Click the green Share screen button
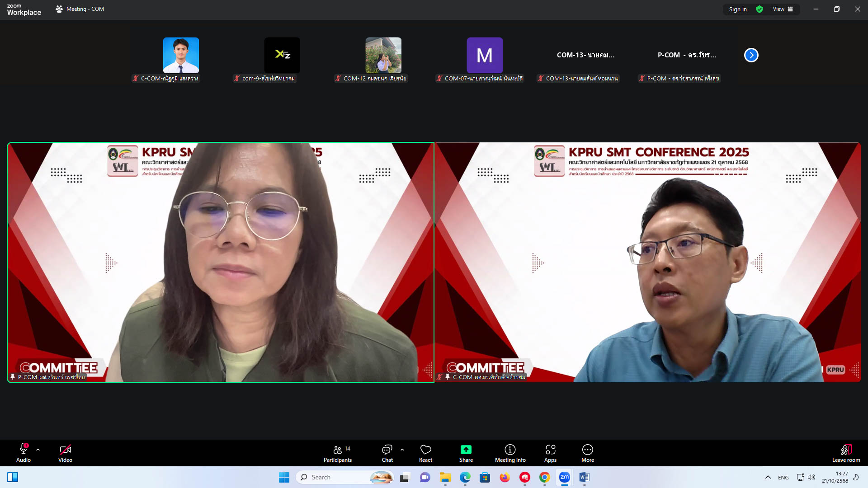Image resolution: width=868 pixels, height=488 pixels. 466,453
